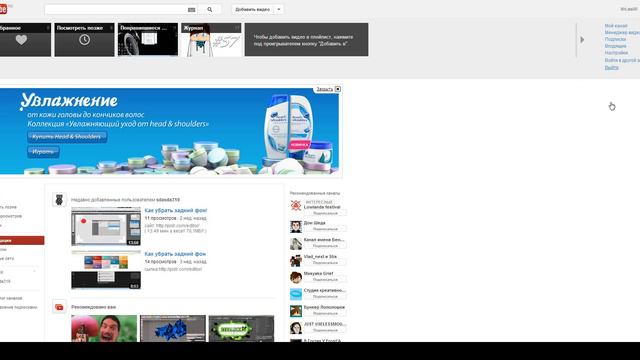Open the video thumbnail with 13:08 duration
This screenshot has width=640, height=360.
[106, 227]
